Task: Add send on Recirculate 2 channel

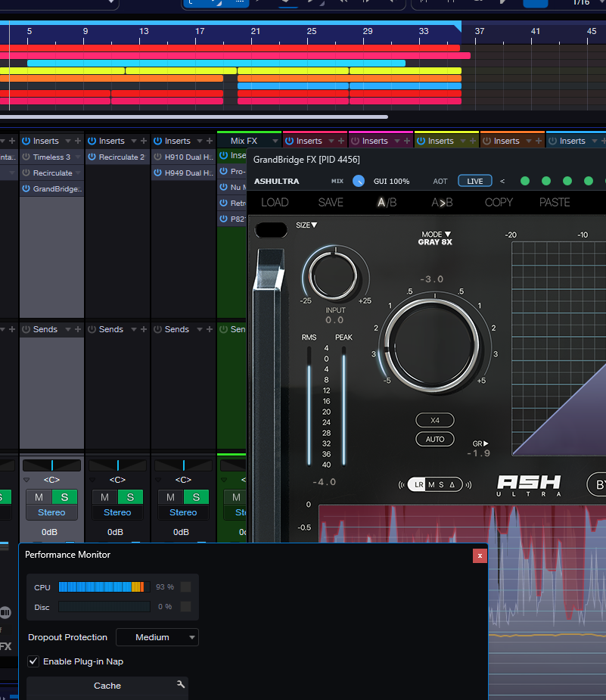Action: (144, 329)
